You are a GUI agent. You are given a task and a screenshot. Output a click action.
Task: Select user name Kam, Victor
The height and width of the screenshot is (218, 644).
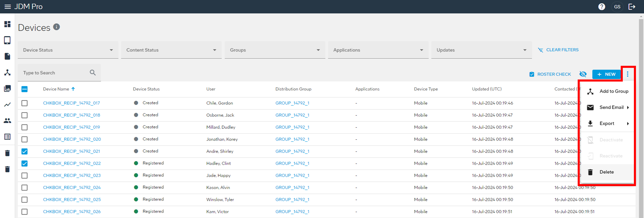click(217, 212)
